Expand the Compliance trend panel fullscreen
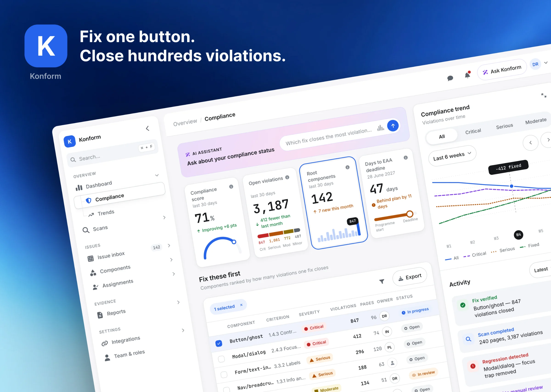Viewport: 551px width, 392px height. click(544, 95)
